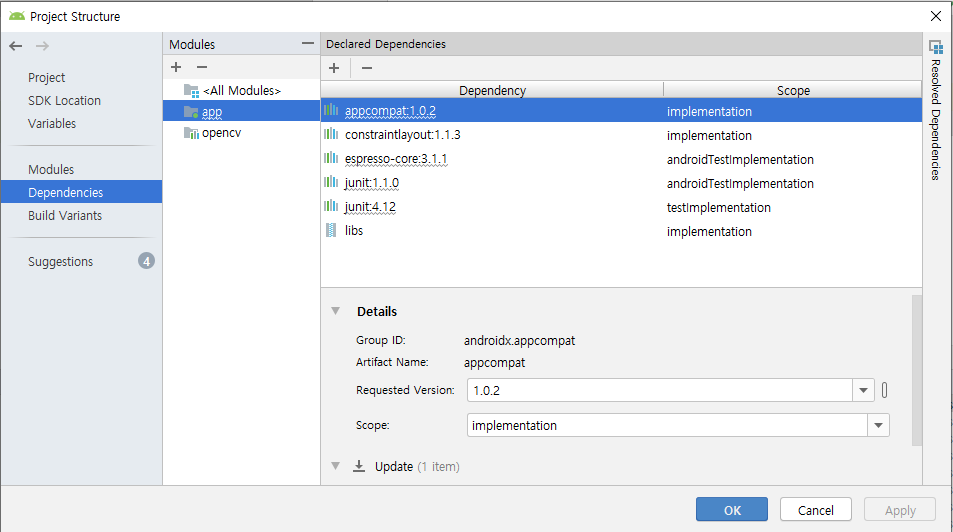Remove module using minus icon in Modules
The width and height of the screenshot is (953, 532).
pyautogui.click(x=201, y=67)
